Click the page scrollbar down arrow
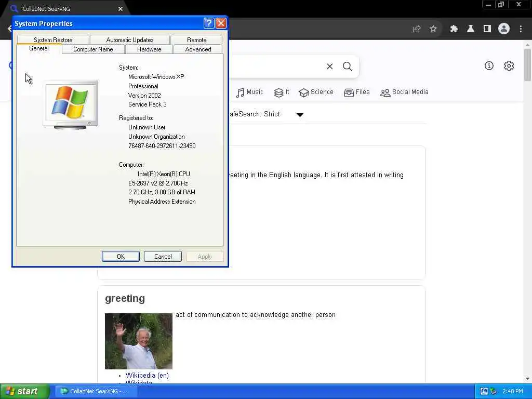Image resolution: width=532 pixels, height=399 pixels. (x=528, y=379)
